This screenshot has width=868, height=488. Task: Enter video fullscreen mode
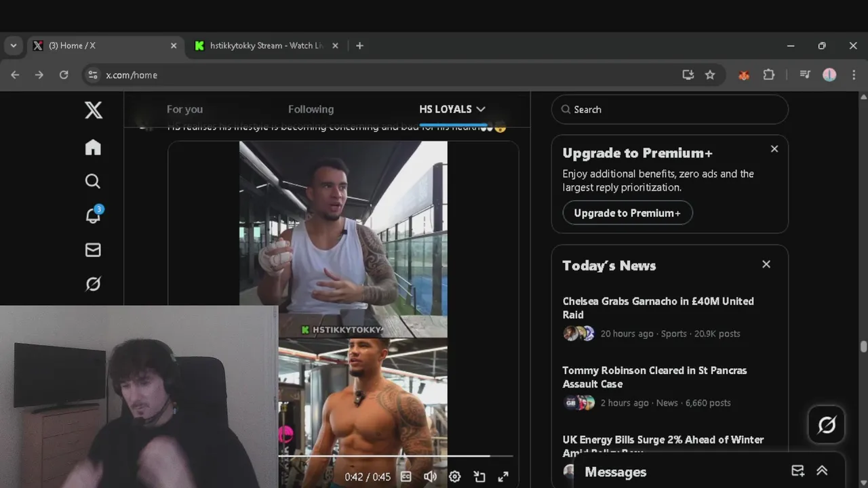pos(503,476)
